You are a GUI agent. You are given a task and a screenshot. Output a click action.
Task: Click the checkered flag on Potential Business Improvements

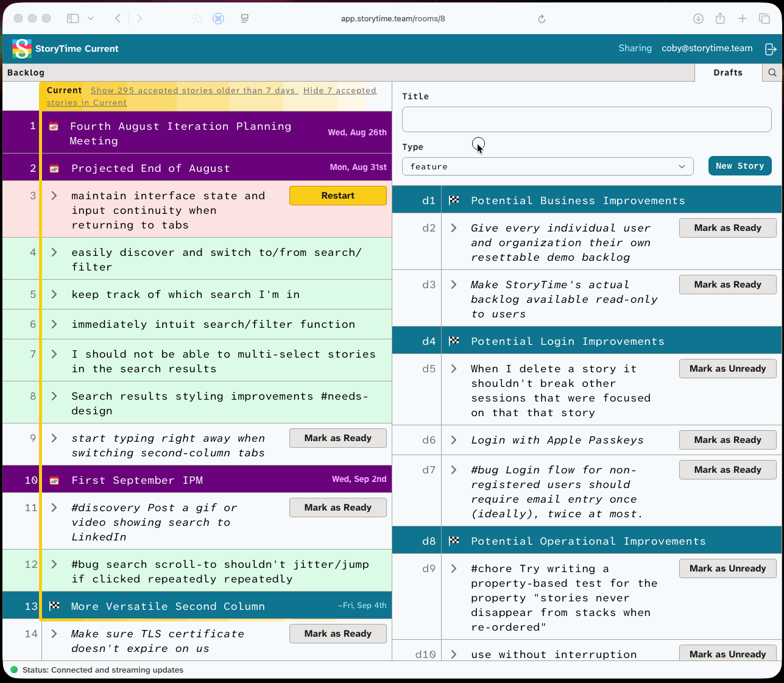click(454, 200)
